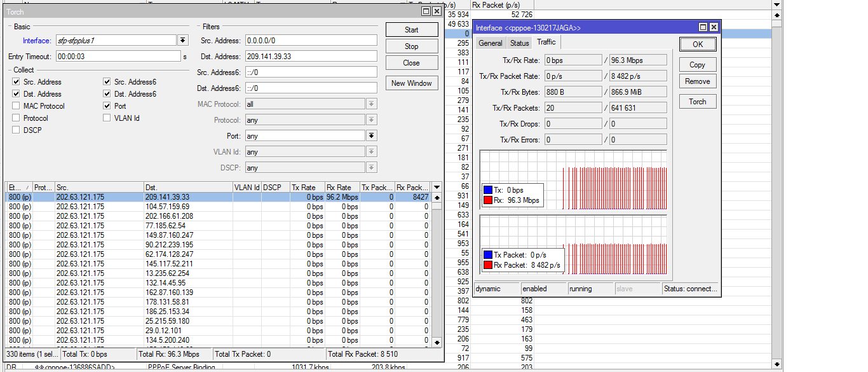Open main list column dropdown at top right
Image resolution: width=868 pixels, height=372 pixels.
(x=776, y=4)
